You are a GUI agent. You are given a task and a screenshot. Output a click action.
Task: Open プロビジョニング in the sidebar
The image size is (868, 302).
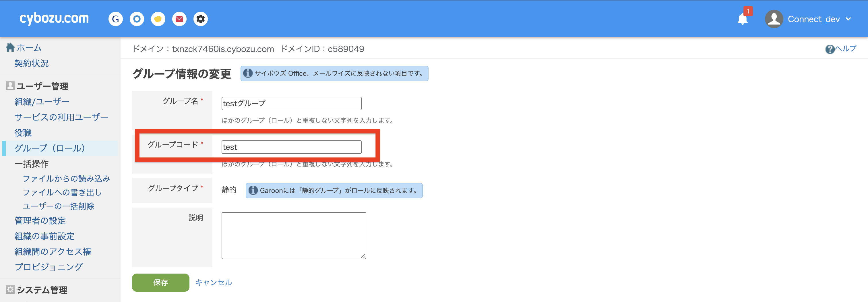(x=49, y=267)
